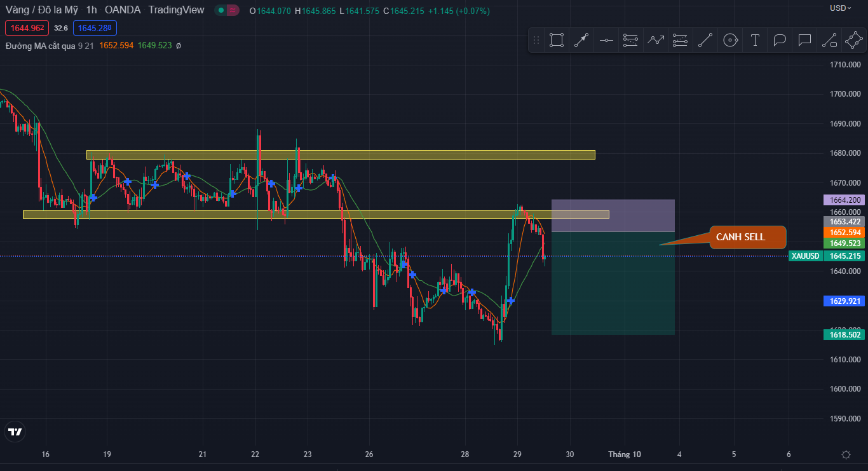
Task: Choose the rotated rectangle tool
Action: [854, 41]
